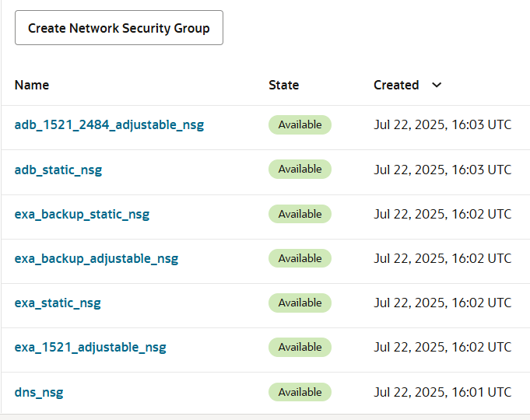The image size is (530, 420).
Task: Click the Created column header label
Action: (x=396, y=85)
